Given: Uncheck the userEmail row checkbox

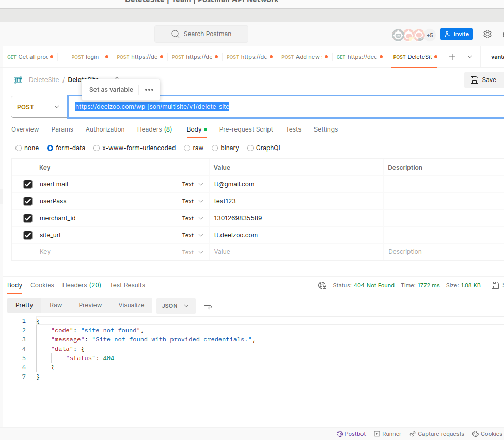Looking at the screenshot, I should coord(28,184).
